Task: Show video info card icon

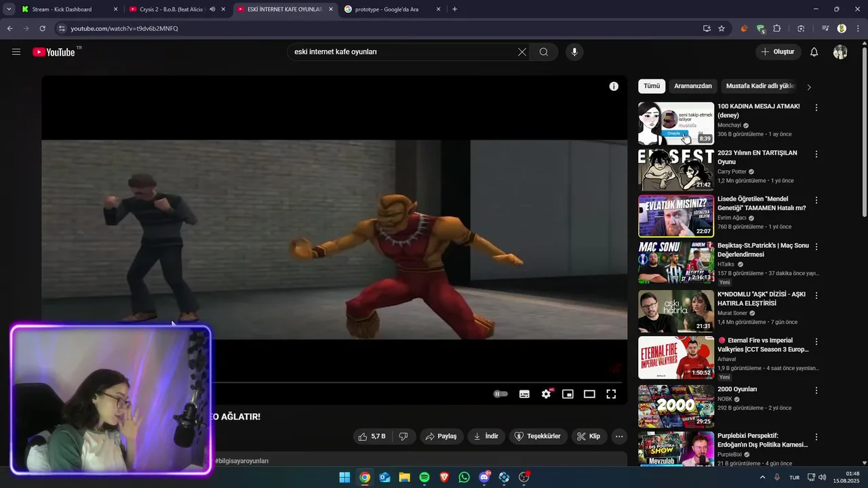Action: (614, 87)
